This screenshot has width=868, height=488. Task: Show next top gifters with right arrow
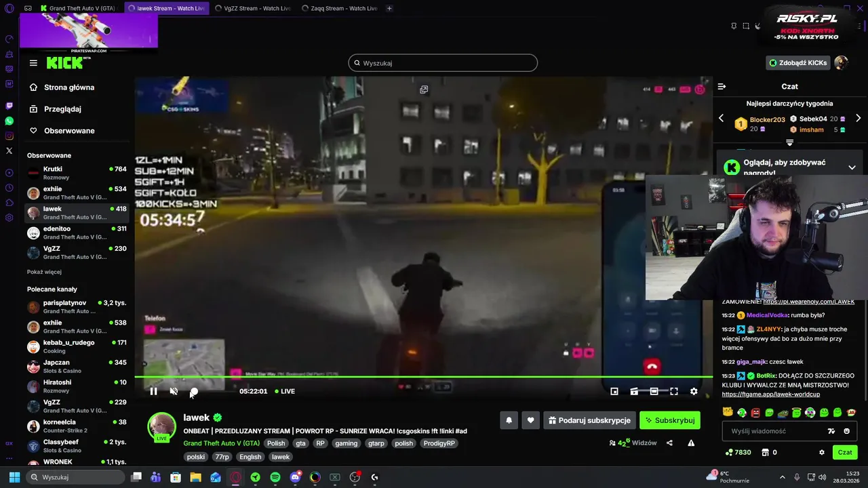858,118
